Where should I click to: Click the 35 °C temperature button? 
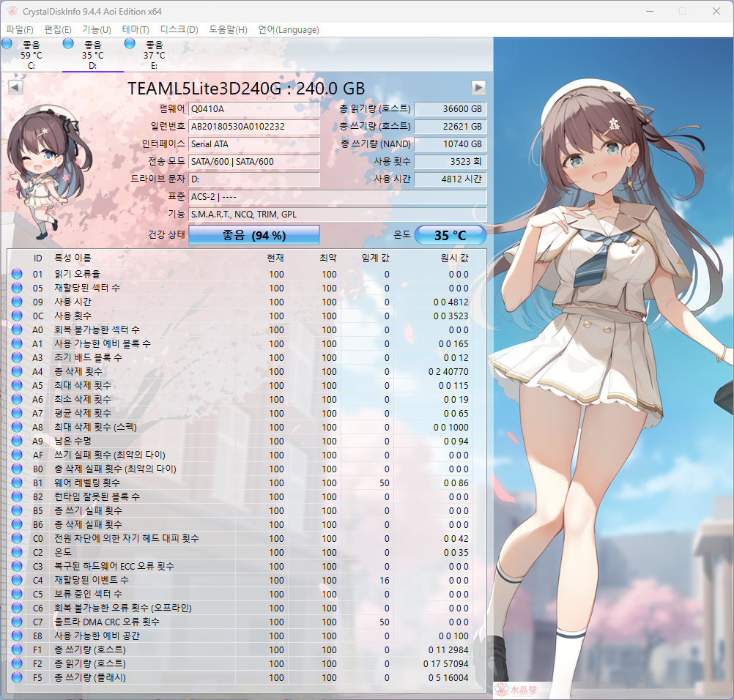pos(451,235)
